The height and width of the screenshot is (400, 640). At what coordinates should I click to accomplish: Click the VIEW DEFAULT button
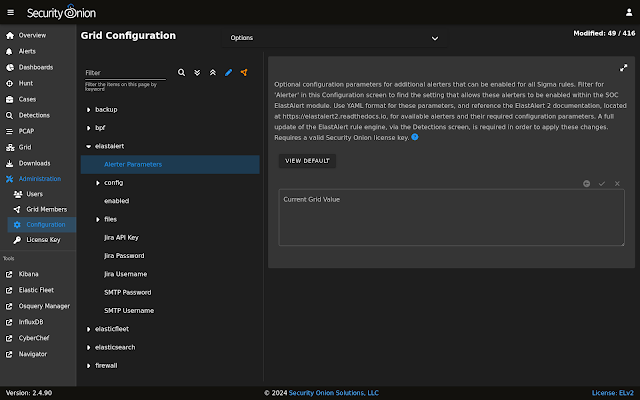tap(307, 161)
